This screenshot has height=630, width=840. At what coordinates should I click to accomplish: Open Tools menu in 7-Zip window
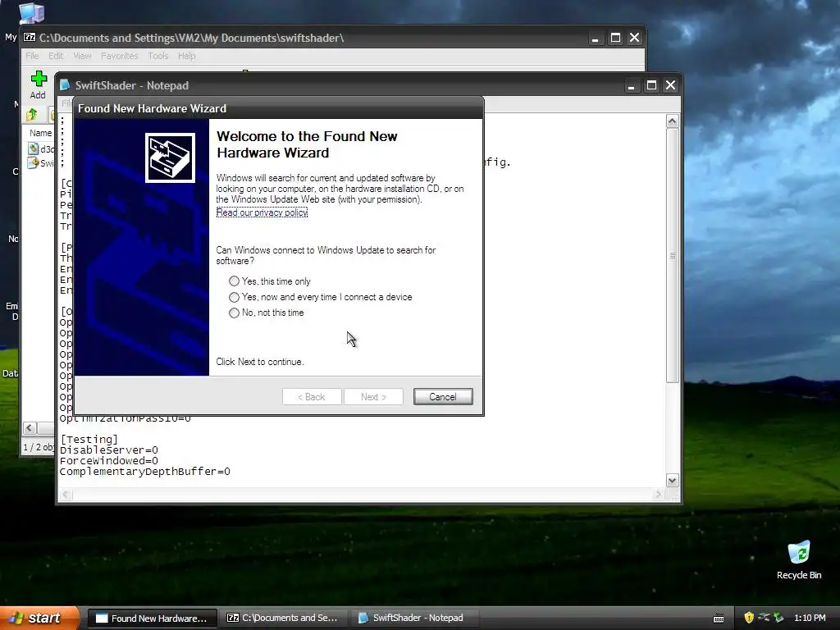pos(158,56)
